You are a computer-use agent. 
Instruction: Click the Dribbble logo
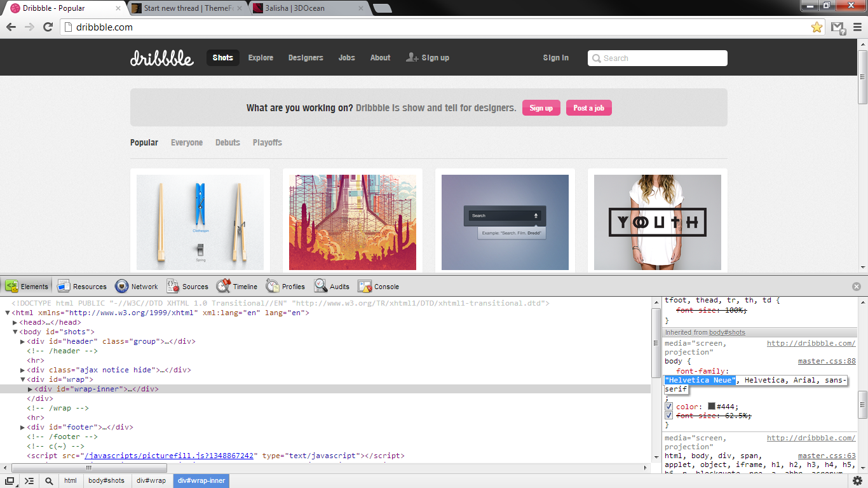(162, 58)
